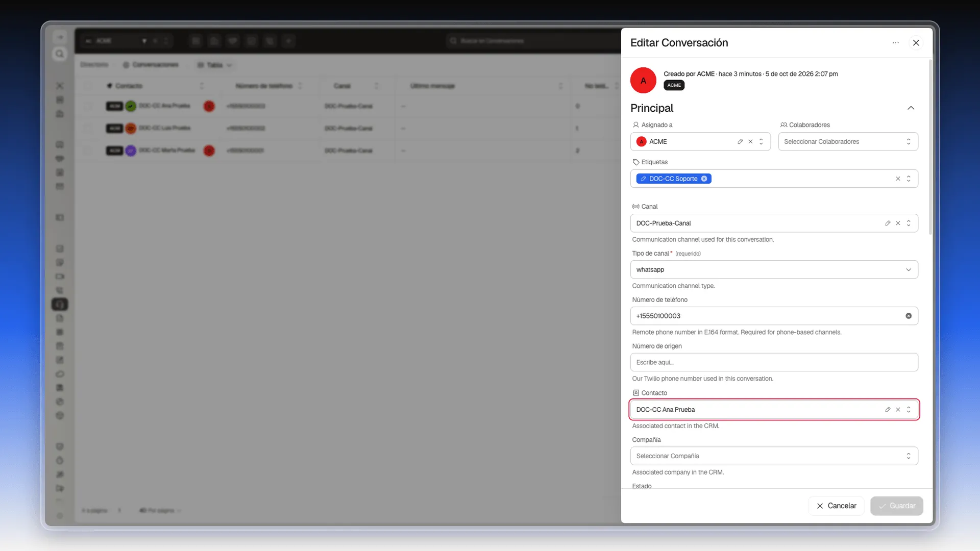Image resolution: width=980 pixels, height=551 pixels.
Task: Open the Seleccionar Colaboradores dropdown
Action: [848, 142]
